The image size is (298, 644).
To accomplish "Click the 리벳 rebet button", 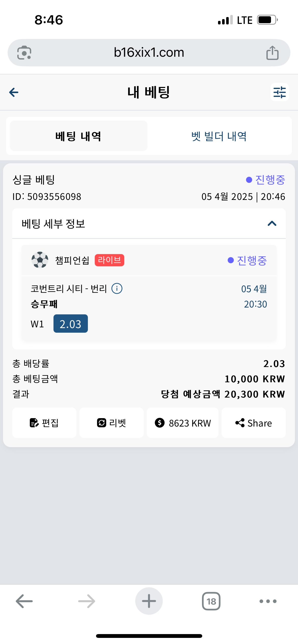I will click(x=112, y=423).
